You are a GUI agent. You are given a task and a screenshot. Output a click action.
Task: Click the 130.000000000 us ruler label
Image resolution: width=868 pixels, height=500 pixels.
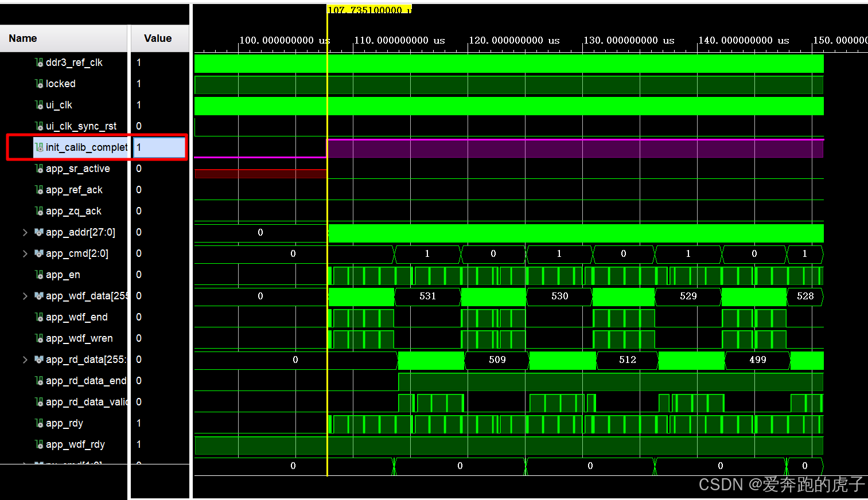click(x=629, y=40)
